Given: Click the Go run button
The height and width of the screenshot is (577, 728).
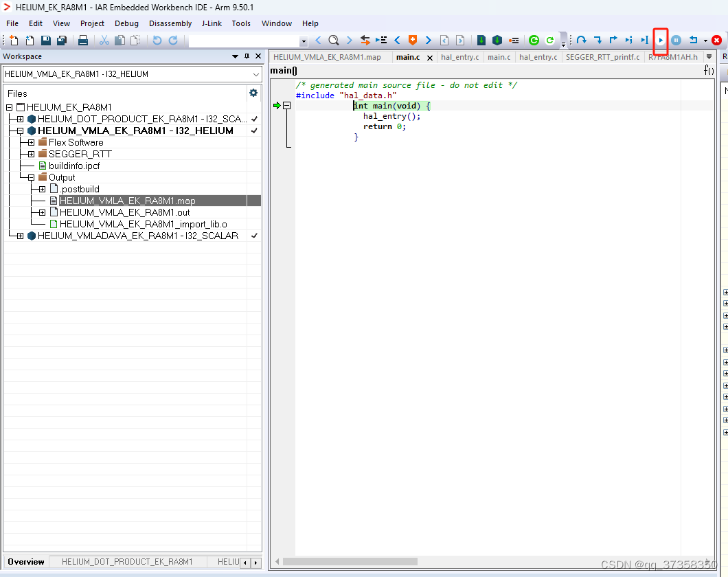Looking at the screenshot, I should [x=661, y=41].
